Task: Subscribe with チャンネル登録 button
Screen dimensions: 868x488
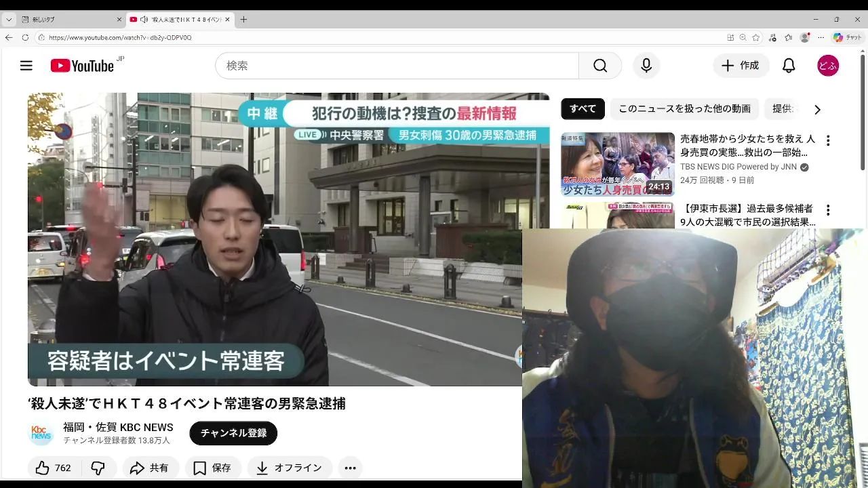Action: [x=233, y=433]
